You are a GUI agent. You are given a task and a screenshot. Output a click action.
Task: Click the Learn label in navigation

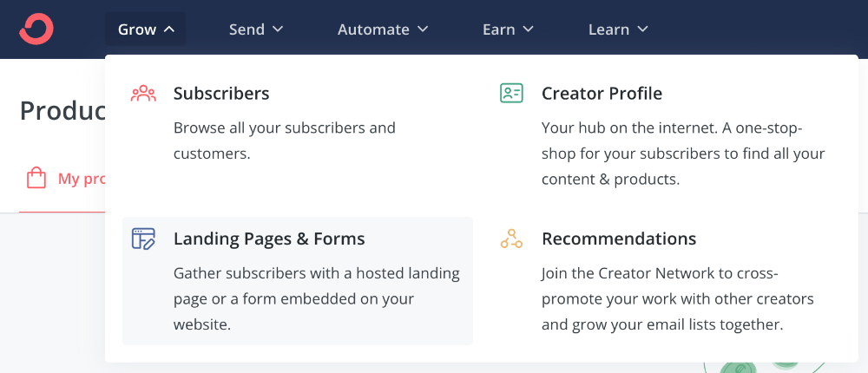[x=608, y=29]
